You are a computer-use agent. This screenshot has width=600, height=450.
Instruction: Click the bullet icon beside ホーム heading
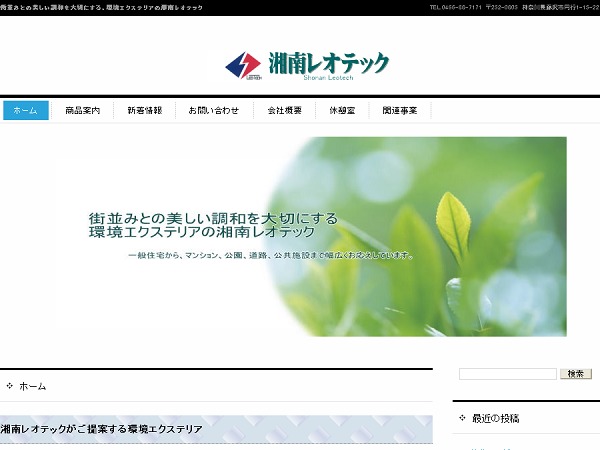click(x=10, y=386)
